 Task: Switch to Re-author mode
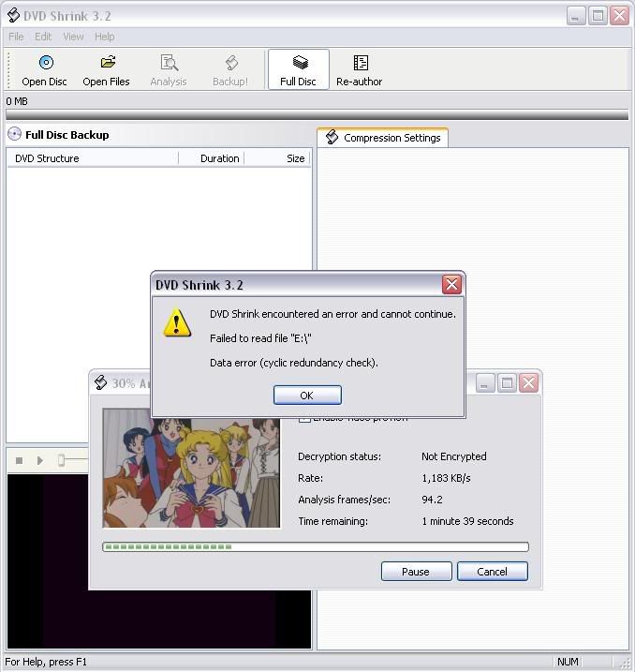(360, 70)
